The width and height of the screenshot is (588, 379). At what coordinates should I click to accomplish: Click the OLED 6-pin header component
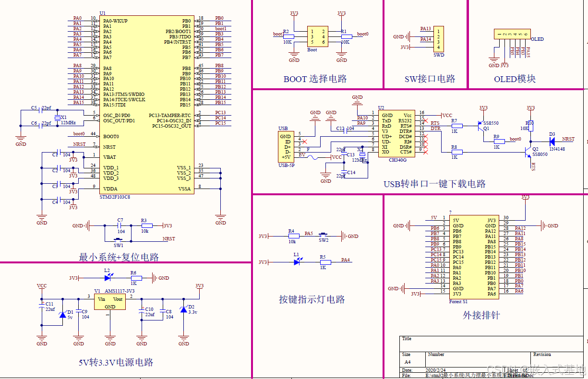(513, 34)
